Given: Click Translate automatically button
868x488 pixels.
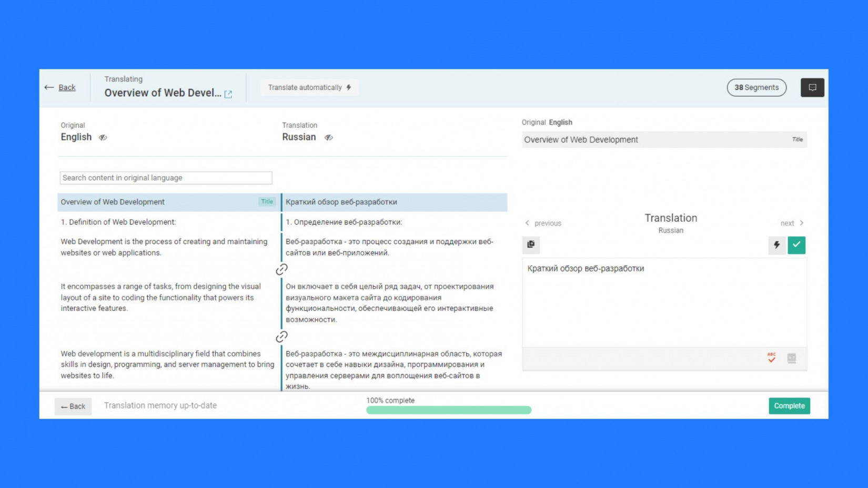Looking at the screenshot, I should pos(309,87).
